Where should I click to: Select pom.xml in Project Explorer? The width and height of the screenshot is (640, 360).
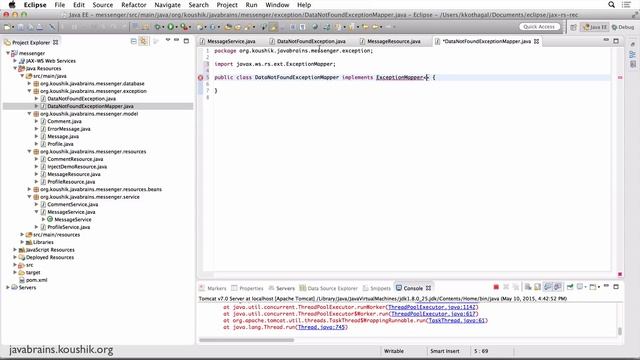[x=36, y=280]
